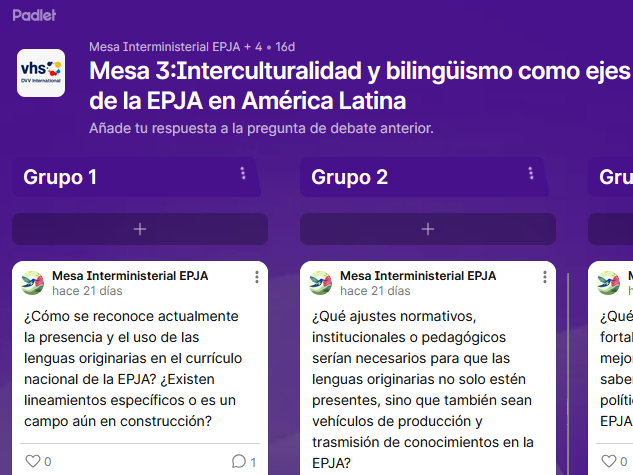Open the Grupo 1 column three-dot menu
The image size is (633, 475).
tap(243, 174)
